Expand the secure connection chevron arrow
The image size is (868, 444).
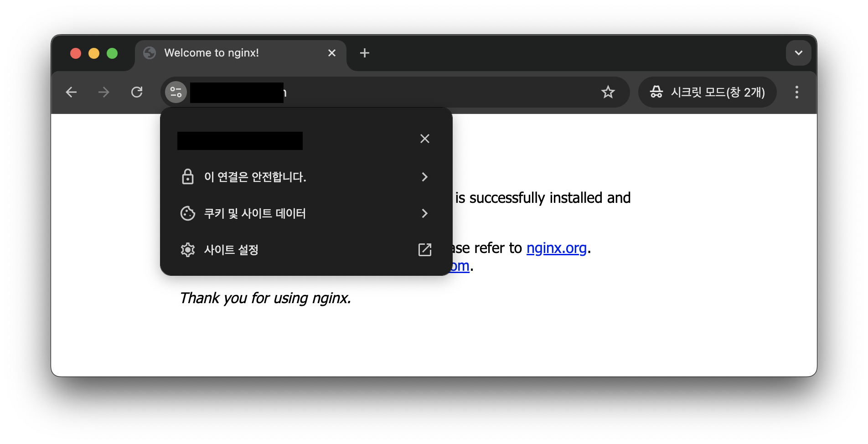pyautogui.click(x=425, y=177)
